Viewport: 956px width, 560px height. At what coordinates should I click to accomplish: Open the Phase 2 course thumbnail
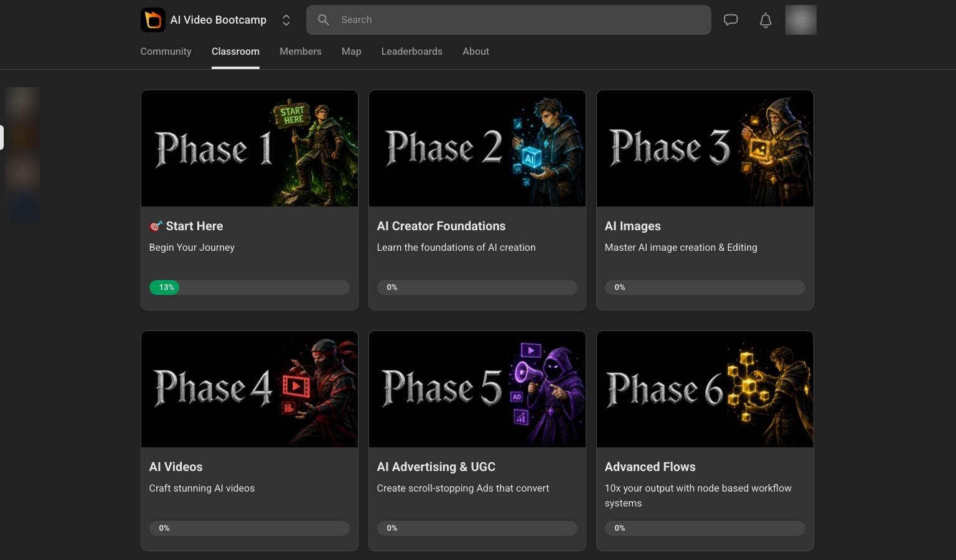[x=477, y=149]
